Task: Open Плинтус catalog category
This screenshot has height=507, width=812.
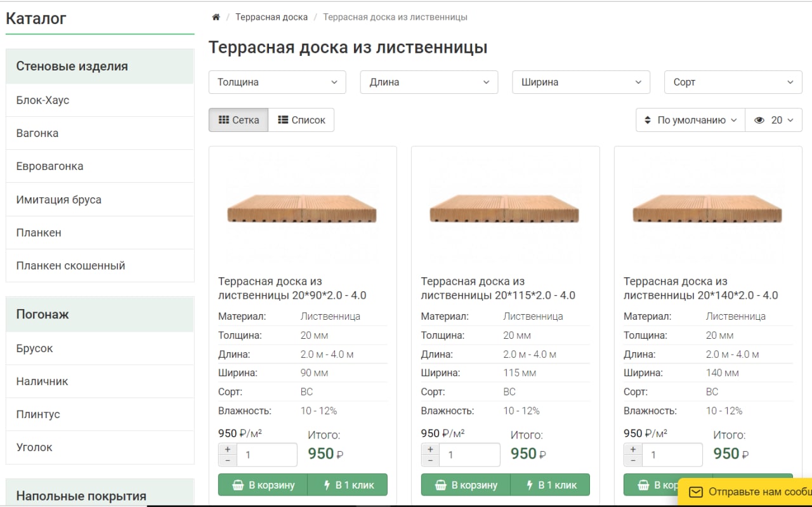Action: [100, 414]
